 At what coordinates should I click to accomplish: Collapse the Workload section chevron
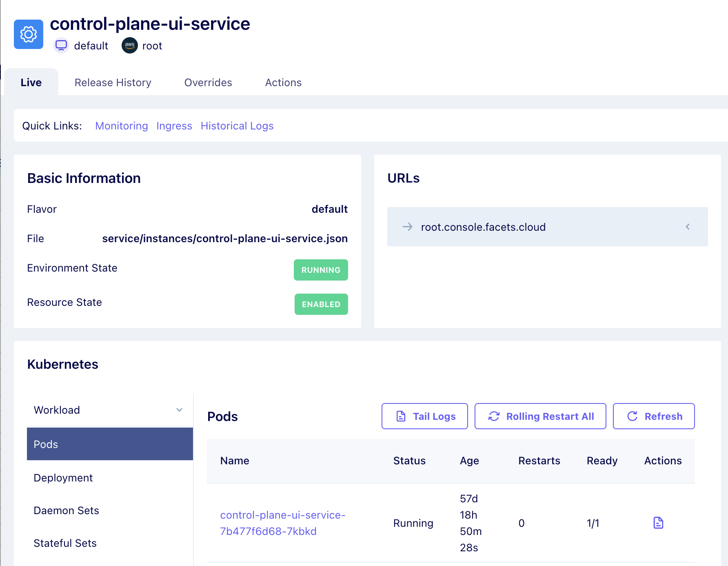[179, 410]
